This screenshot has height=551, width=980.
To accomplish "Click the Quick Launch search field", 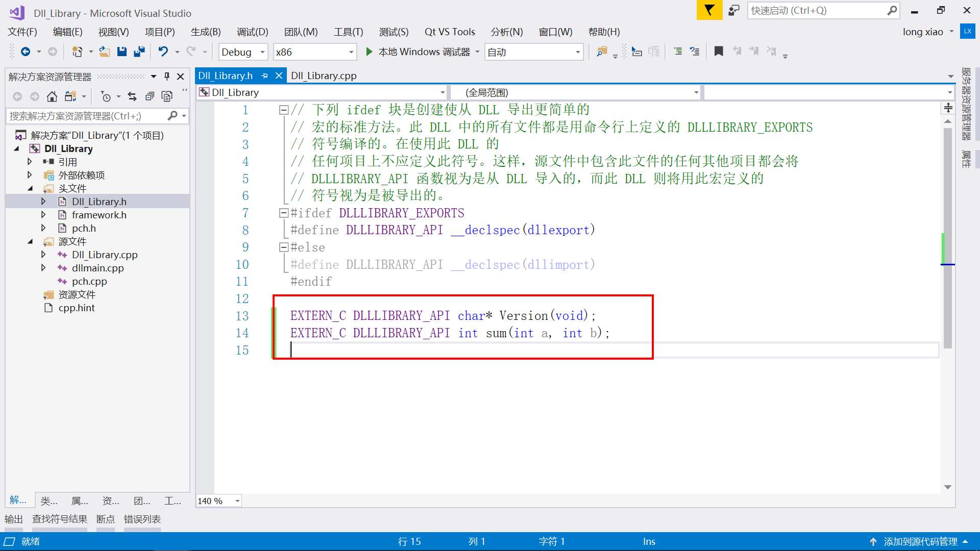I will tap(817, 10).
